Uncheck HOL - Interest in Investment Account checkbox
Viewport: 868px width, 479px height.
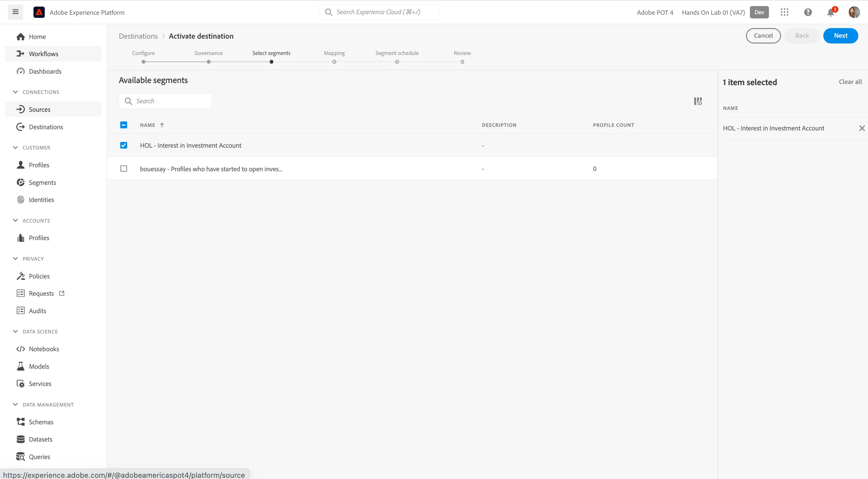tap(124, 145)
